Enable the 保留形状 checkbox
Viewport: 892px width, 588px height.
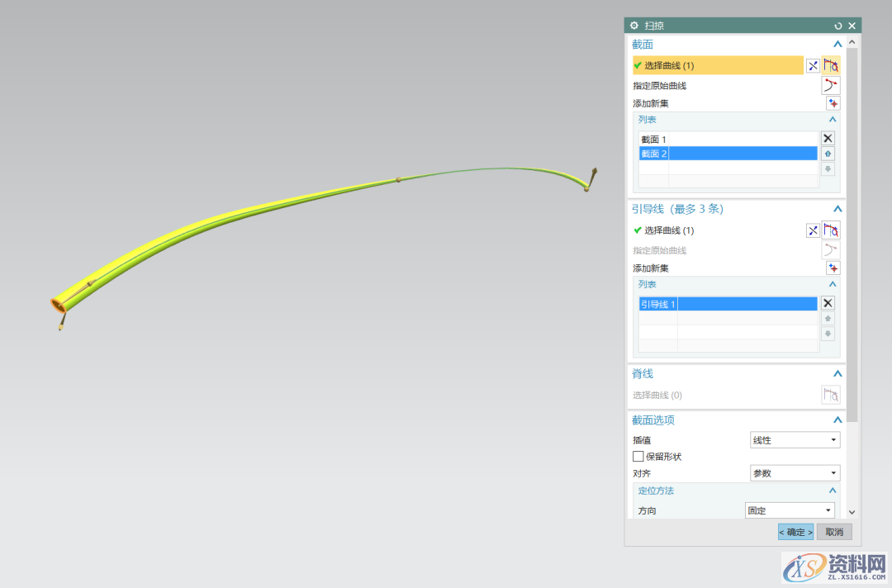(638, 457)
